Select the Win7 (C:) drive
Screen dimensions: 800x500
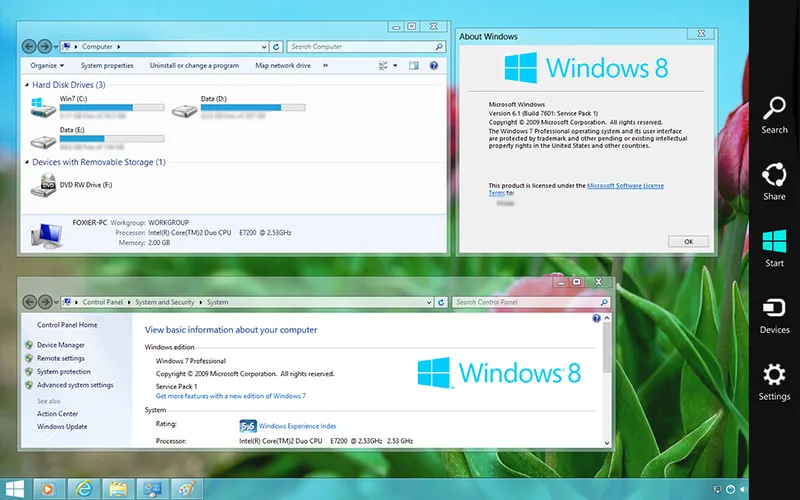97,108
